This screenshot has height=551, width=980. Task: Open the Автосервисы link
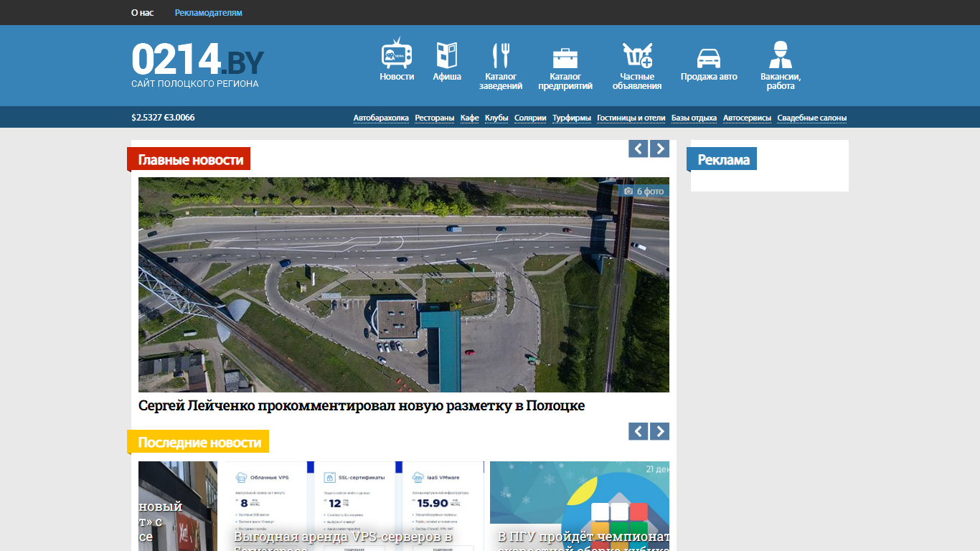[x=747, y=118]
